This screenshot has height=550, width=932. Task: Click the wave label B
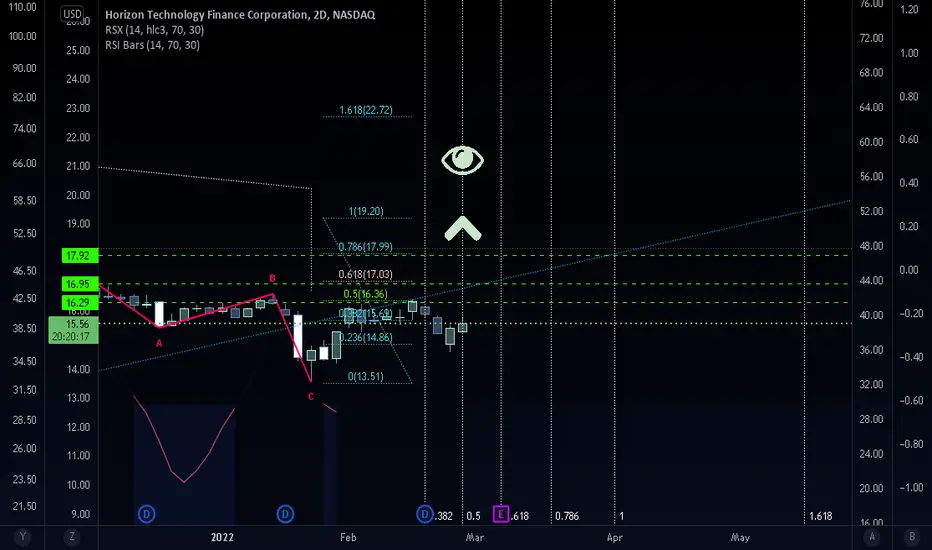[x=272, y=278]
